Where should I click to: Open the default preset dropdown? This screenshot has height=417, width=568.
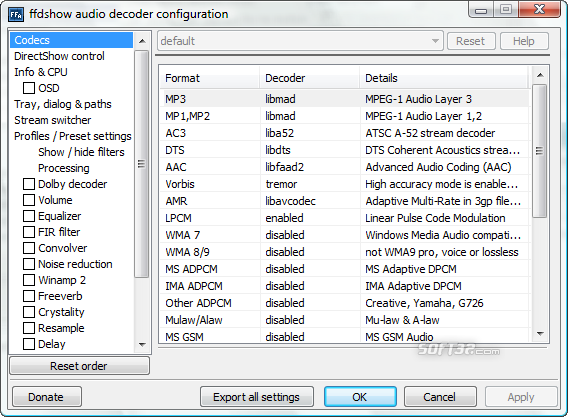300,41
